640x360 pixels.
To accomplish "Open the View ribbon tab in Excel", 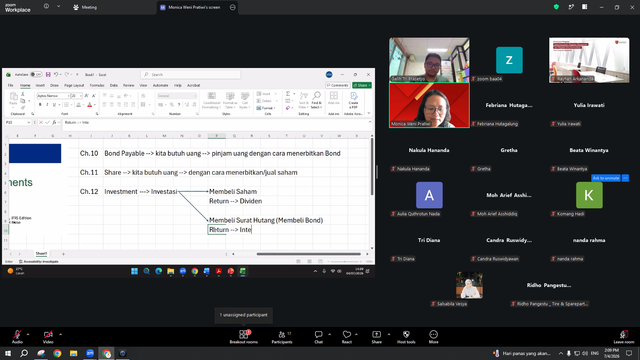I will (143, 85).
